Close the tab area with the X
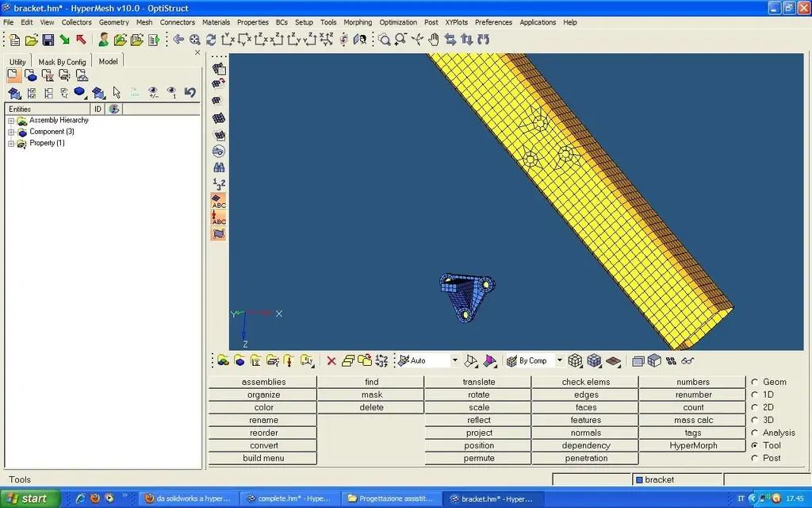The height and width of the screenshot is (508, 812). tap(197, 52)
